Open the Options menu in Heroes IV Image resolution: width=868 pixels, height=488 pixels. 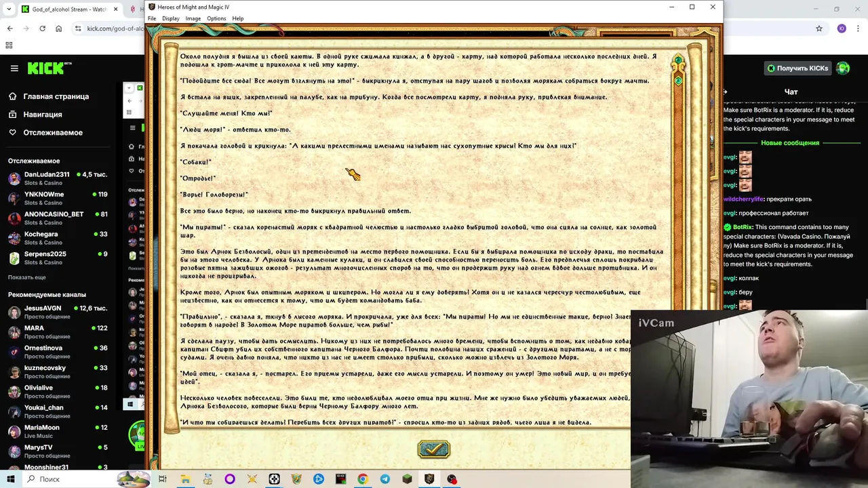coord(216,18)
